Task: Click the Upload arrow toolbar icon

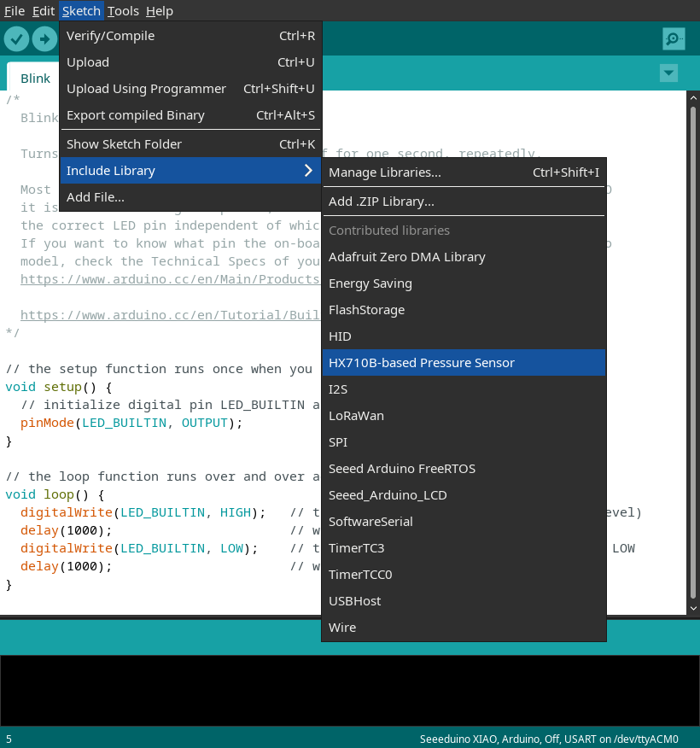Action: pos(44,38)
